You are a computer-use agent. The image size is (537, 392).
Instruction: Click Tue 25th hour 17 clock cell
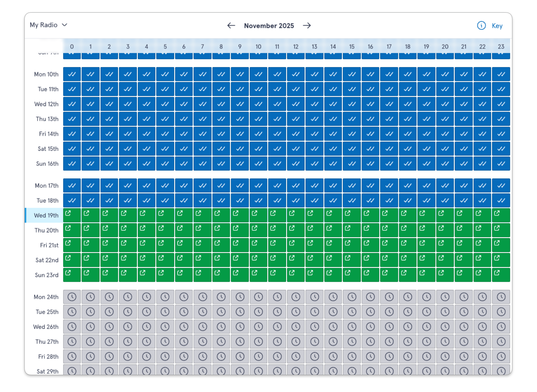[x=389, y=312]
